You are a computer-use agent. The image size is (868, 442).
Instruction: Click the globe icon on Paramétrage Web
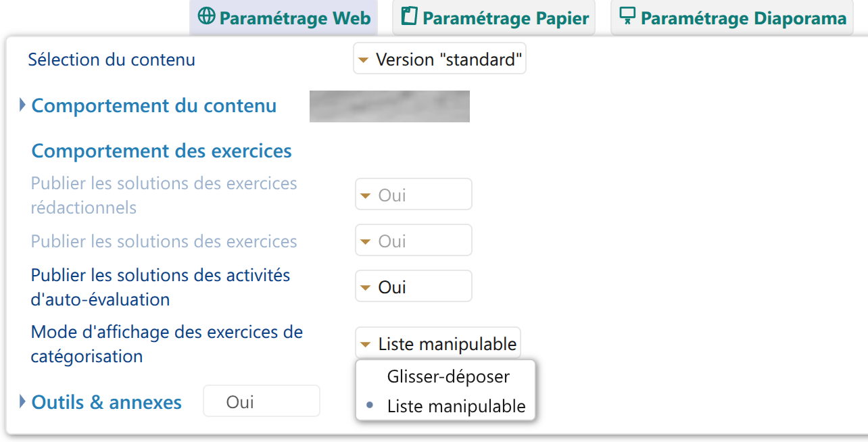pyautogui.click(x=206, y=18)
